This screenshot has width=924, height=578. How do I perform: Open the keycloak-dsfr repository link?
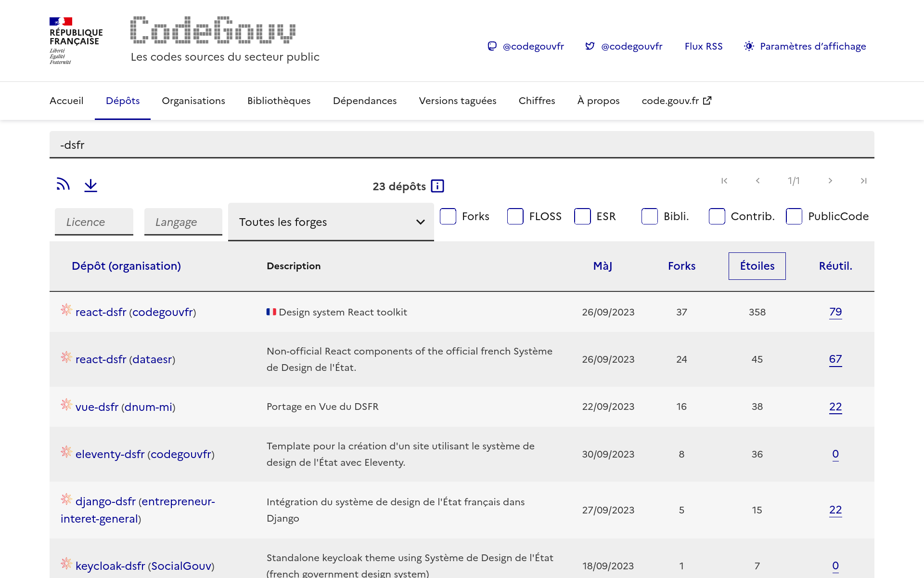pyautogui.click(x=110, y=566)
